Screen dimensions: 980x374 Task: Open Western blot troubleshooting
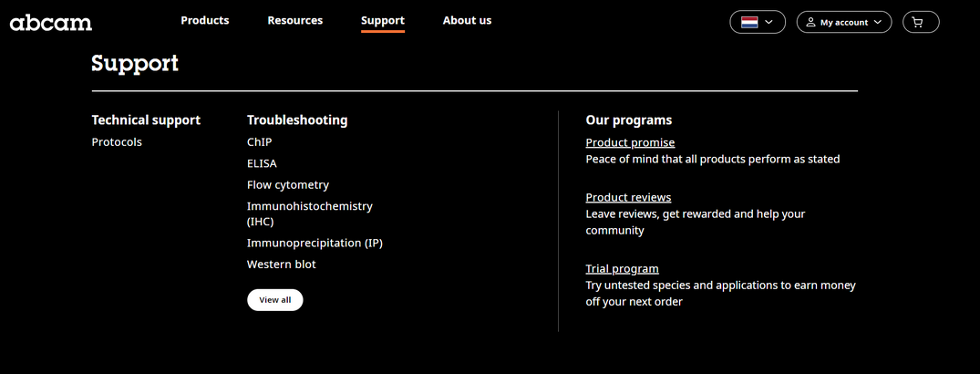(282, 264)
